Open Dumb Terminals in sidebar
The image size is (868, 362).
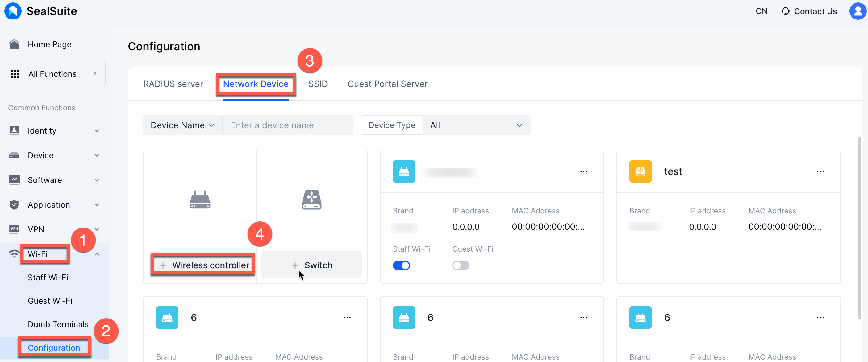click(58, 324)
